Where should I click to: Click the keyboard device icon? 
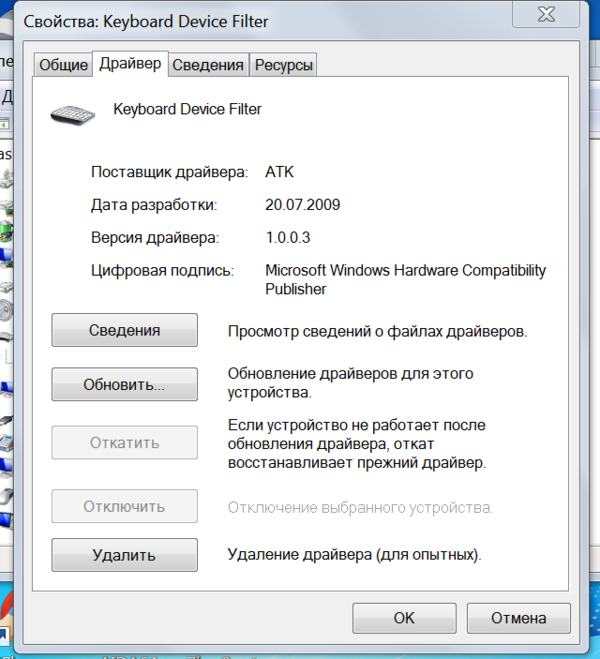coord(73,114)
